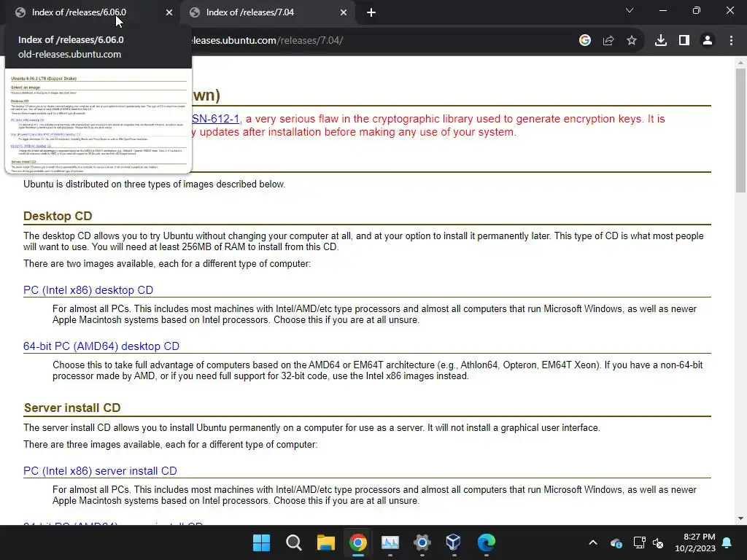Open the tab search dropdown chevron
This screenshot has width=747, height=560.
click(630, 10)
